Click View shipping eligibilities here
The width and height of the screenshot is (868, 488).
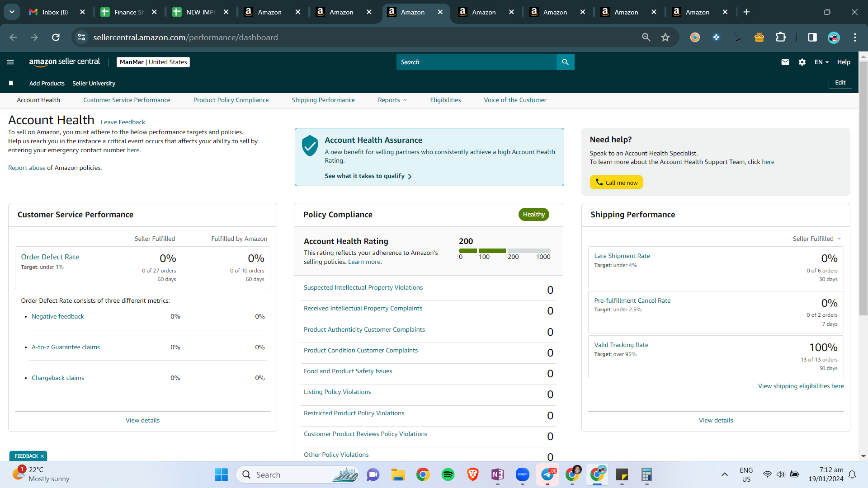(801, 386)
